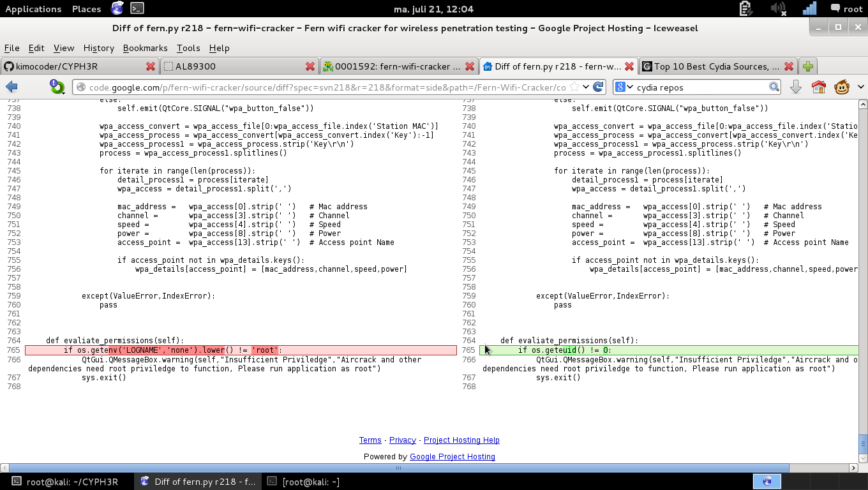Click the search magnifier icon
The width and height of the screenshot is (868, 490).
pos(774,87)
